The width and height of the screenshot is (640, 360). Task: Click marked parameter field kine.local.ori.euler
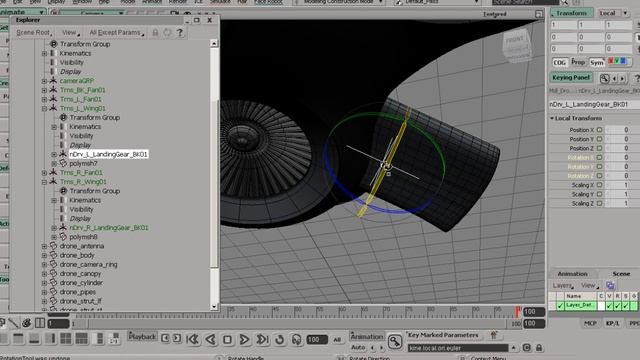[458, 348]
